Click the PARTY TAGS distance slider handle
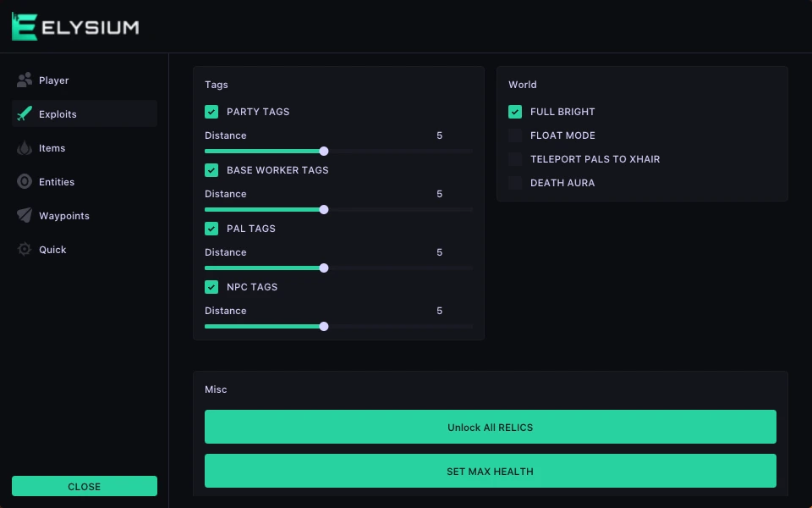The image size is (812, 508). 324,152
